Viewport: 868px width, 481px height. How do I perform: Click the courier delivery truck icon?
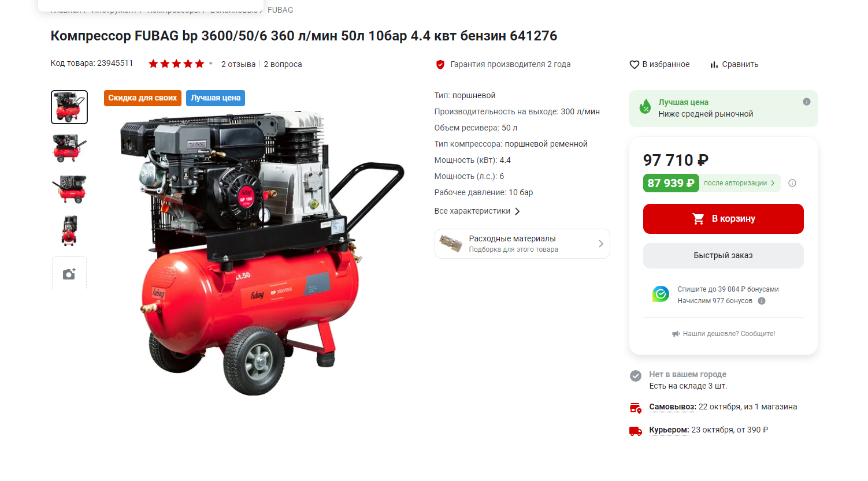[x=636, y=431]
